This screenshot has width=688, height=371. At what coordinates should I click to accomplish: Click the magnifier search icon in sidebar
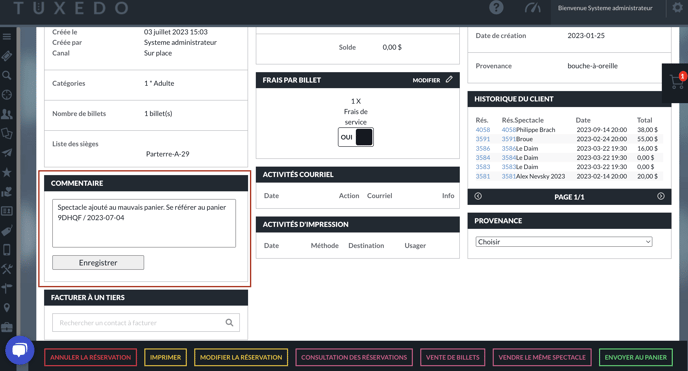point(7,75)
